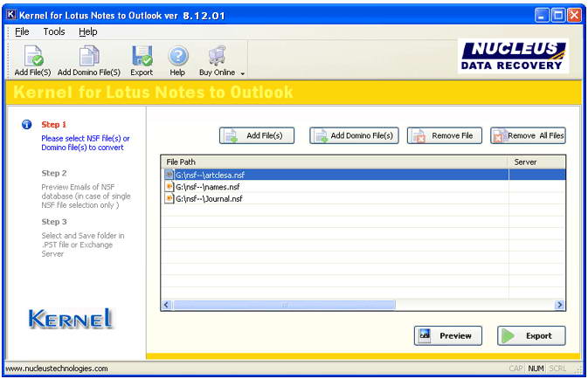The image size is (588, 379).
Task: Click the Step 1 info icon
Action: (26, 124)
